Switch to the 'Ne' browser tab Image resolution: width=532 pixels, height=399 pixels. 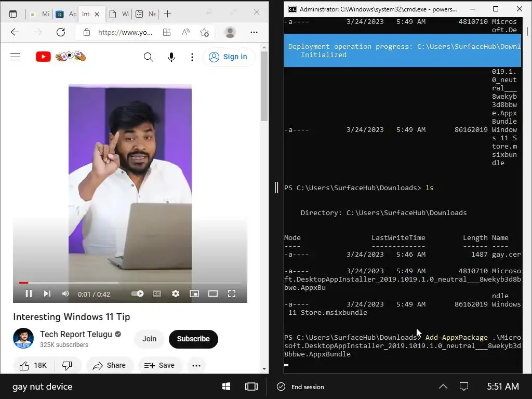click(145, 14)
